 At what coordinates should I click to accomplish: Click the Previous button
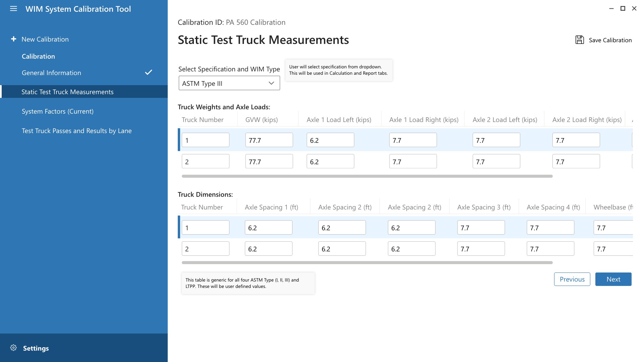(x=572, y=279)
